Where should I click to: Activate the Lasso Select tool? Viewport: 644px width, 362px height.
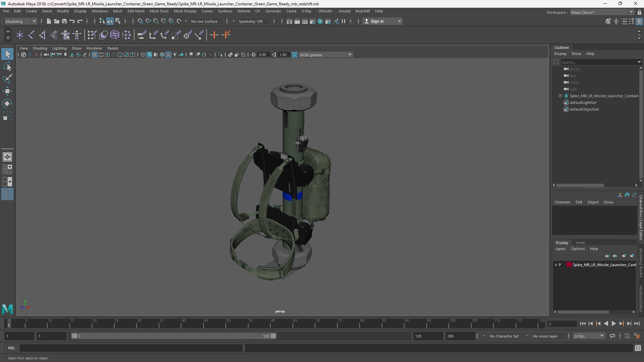pyautogui.click(x=7, y=67)
